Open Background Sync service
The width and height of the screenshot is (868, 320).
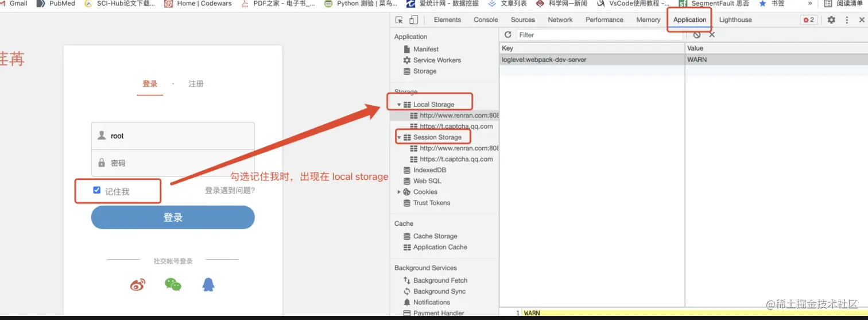pos(435,291)
